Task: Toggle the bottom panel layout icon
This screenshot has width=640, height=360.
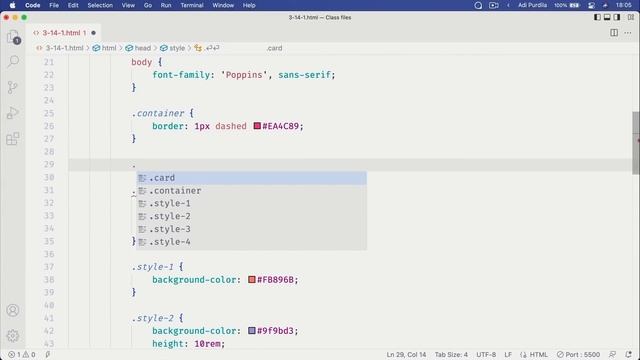Action: click(x=607, y=17)
